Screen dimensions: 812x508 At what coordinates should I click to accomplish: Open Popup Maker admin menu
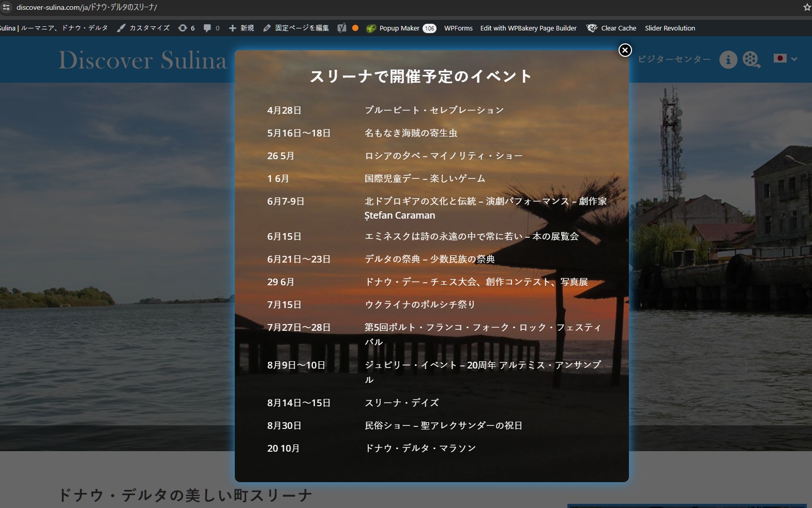401,28
